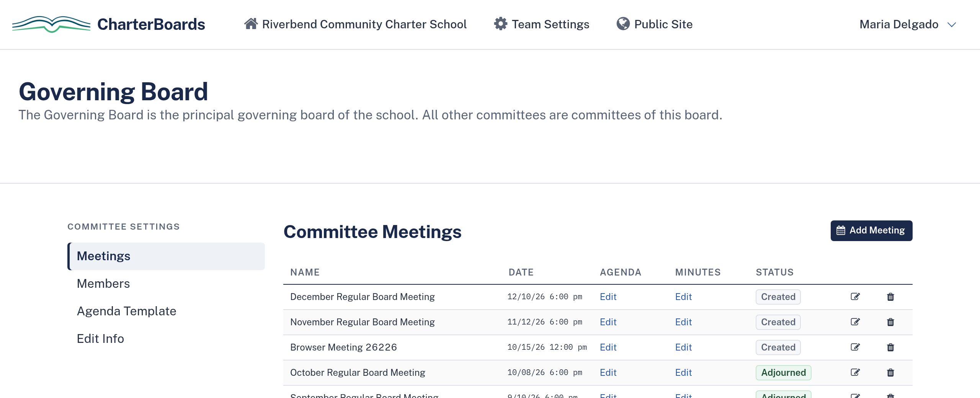Screen dimensions: 980x398
Task: Click the CharterBoards wave logo
Action: pos(51,24)
